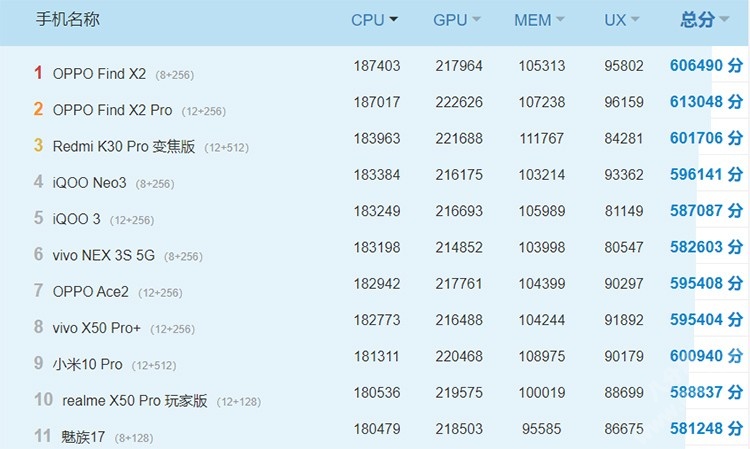This screenshot has height=449, width=750.
Task: Click rank number 3 badge
Action: point(38,145)
